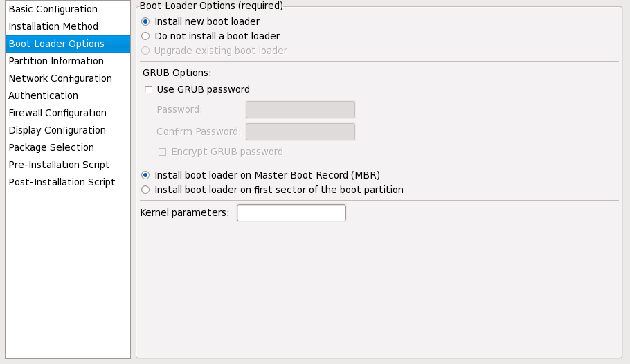Open the Authentication section
This screenshot has width=630, height=364.
pos(43,95)
